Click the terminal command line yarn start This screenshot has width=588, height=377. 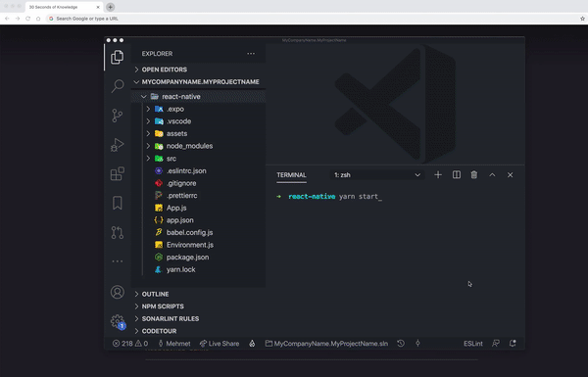click(x=360, y=197)
